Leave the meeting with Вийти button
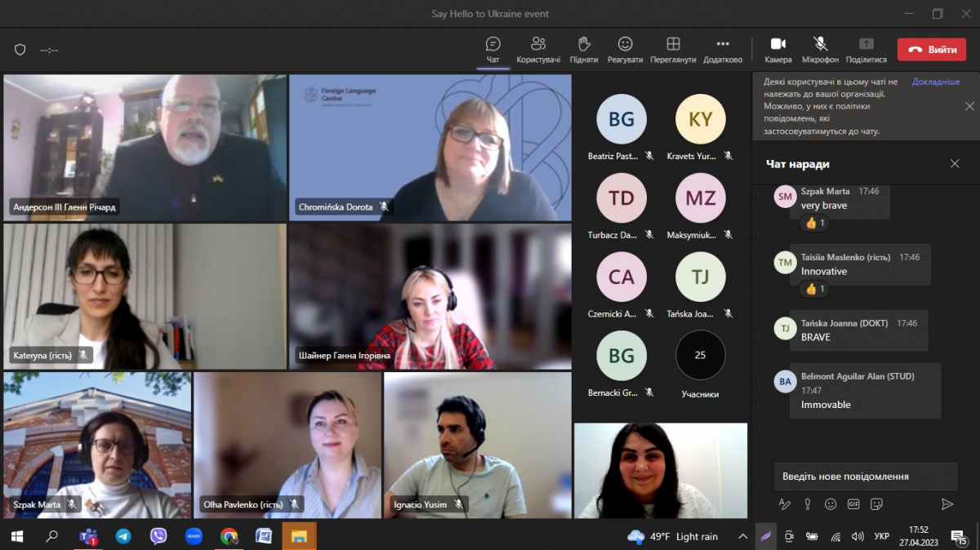 [x=931, y=50]
